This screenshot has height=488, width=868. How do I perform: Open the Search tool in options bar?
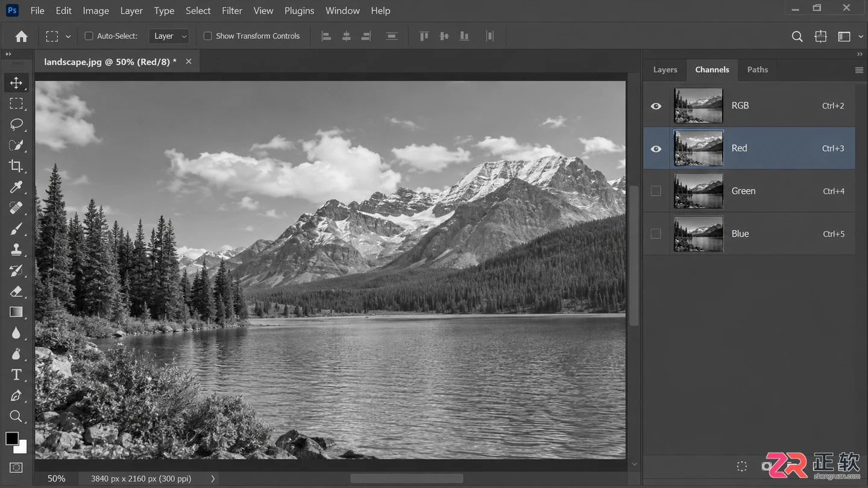[x=797, y=37]
